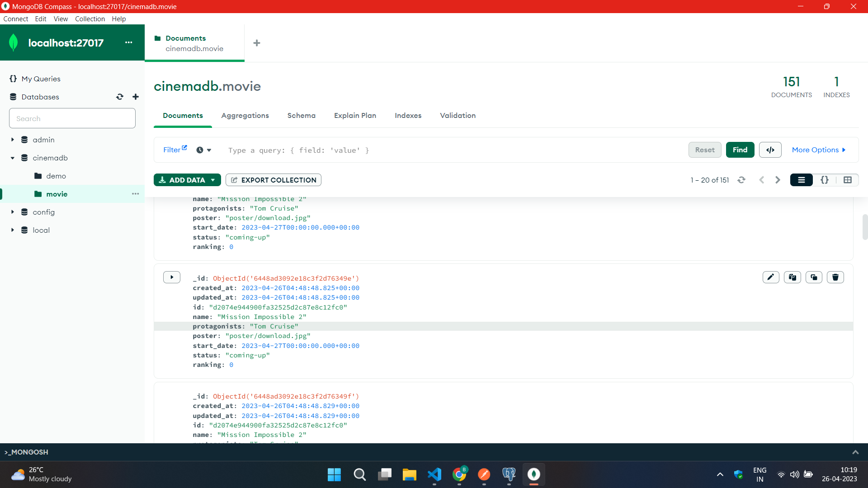Viewport: 868px width, 488px height.
Task: Switch to the Aggregations tab
Action: pyautogui.click(x=245, y=116)
